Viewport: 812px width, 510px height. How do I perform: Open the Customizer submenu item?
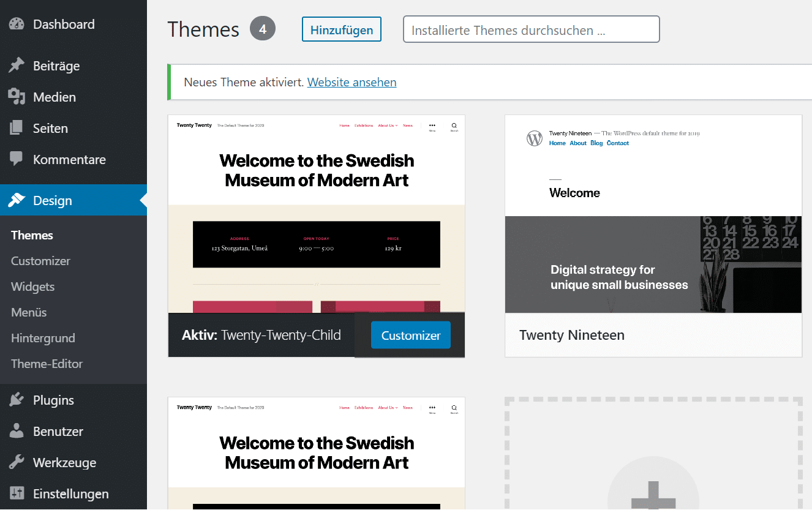coord(40,261)
